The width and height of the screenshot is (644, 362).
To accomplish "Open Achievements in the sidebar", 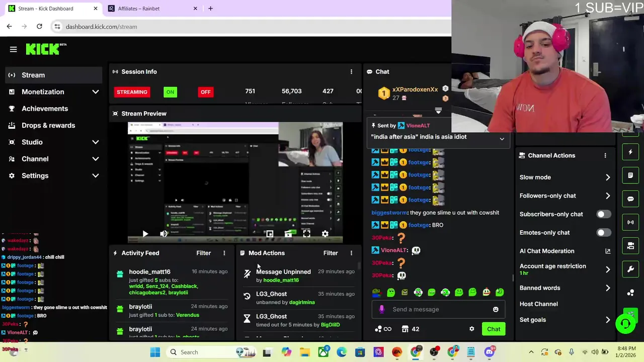I will (54, 109).
